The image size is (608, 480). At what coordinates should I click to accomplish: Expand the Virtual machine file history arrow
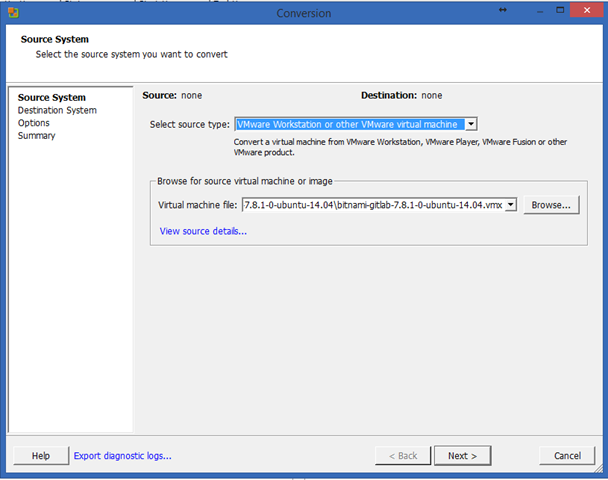click(x=511, y=205)
